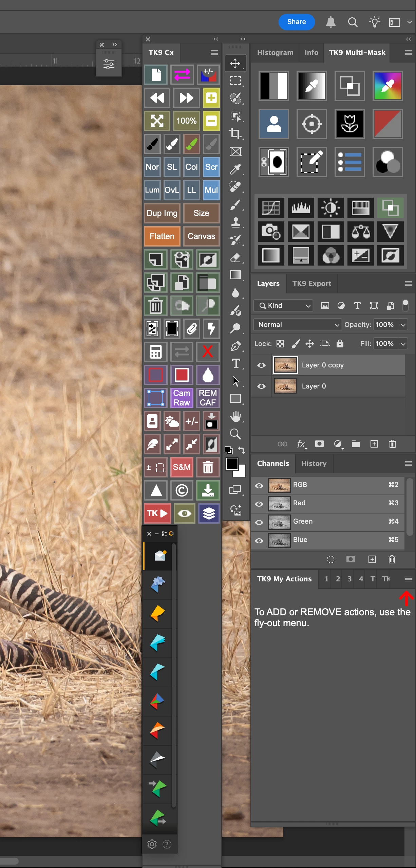416x868 pixels.
Task: Click the TK9 rewind double-arrow icon
Action: pos(157,98)
